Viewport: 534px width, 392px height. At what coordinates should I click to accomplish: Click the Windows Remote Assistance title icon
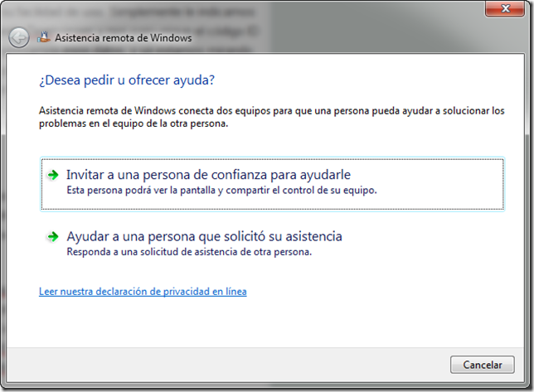point(44,37)
